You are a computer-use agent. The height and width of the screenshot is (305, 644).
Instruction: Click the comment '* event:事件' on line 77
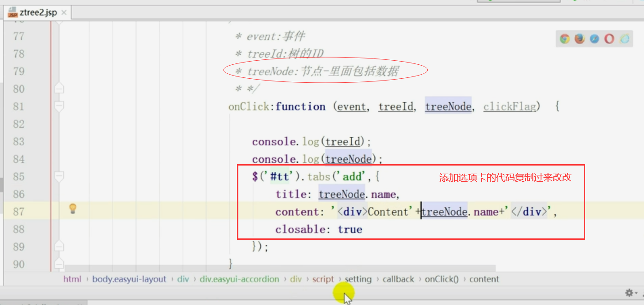(x=270, y=36)
